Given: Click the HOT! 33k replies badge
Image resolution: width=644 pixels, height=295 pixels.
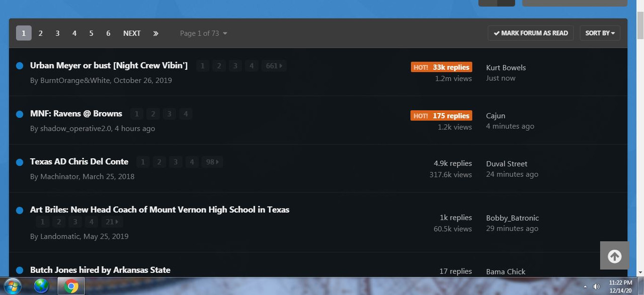Looking at the screenshot, I should (441, 67).
